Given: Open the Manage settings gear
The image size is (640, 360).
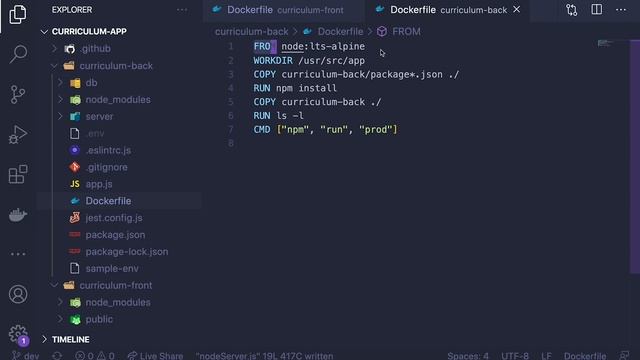Looking at the screenshot, I should (18, 334).
